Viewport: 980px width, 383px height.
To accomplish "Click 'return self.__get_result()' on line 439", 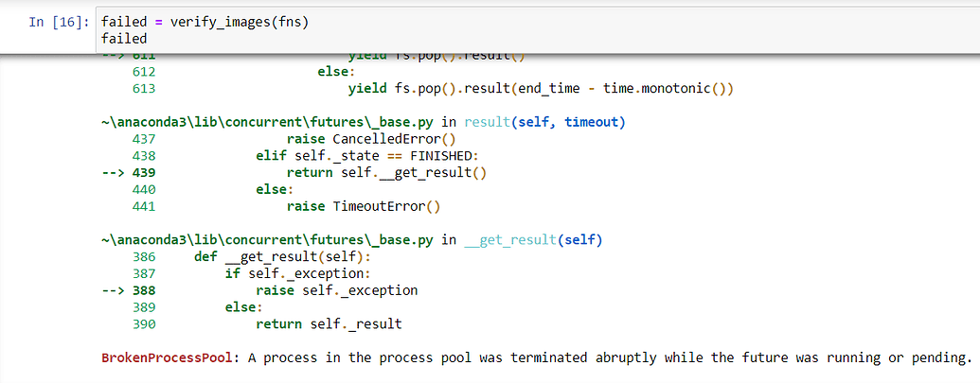I will click(x=386, y=173).
